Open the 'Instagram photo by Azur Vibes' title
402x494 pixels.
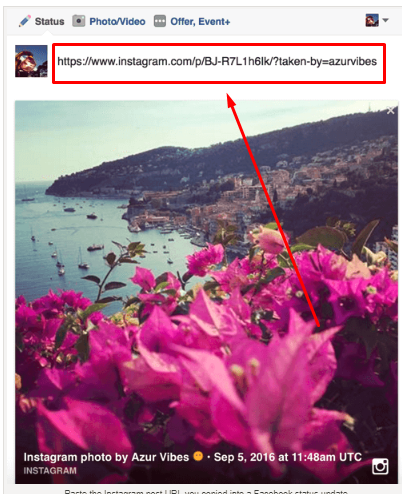point(106,457)
